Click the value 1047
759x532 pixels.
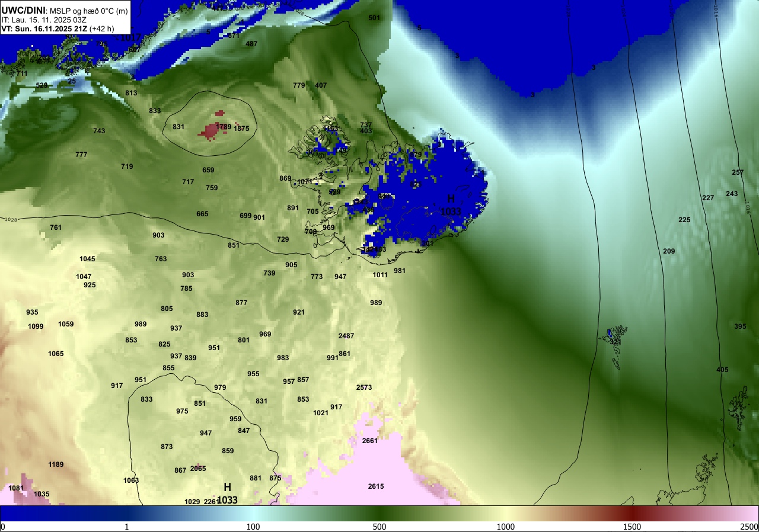coord(84,277)
